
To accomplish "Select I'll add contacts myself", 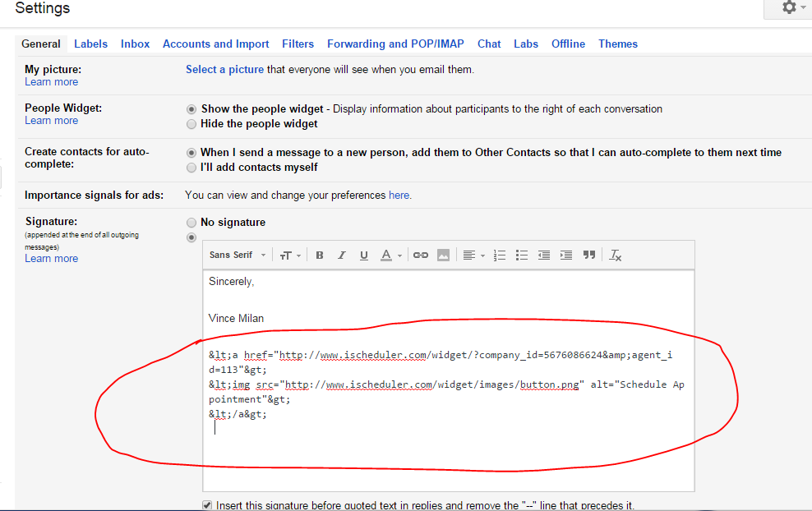I will coord(191,168).
